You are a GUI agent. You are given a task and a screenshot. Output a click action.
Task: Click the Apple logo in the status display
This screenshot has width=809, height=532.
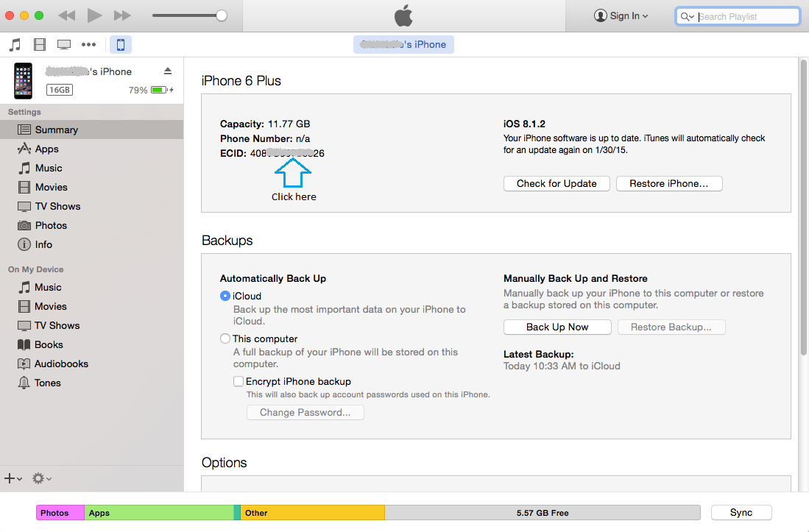[x=403, y=15]
